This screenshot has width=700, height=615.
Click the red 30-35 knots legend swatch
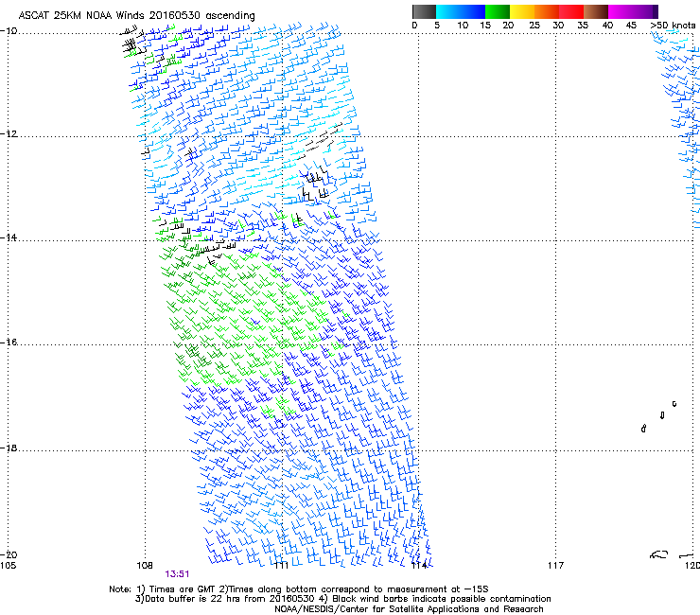[571, 11]
